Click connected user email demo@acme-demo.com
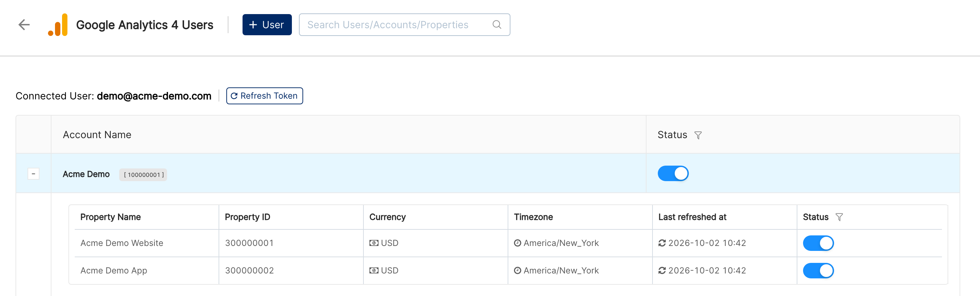 click(154, 96)
